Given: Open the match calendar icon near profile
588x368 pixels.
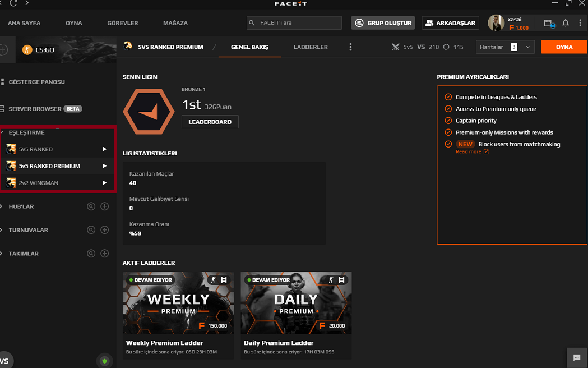Looking at the screenshot, I should coord(549,23).
